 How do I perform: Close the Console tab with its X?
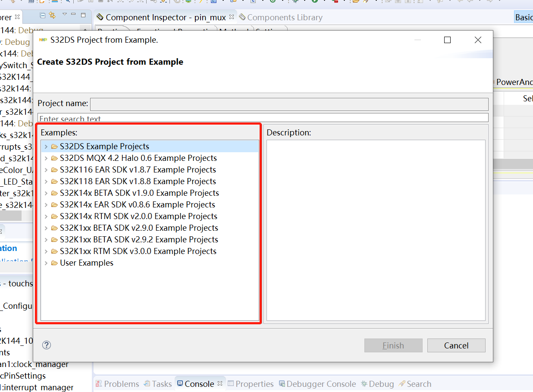click(x=219, y=383)
